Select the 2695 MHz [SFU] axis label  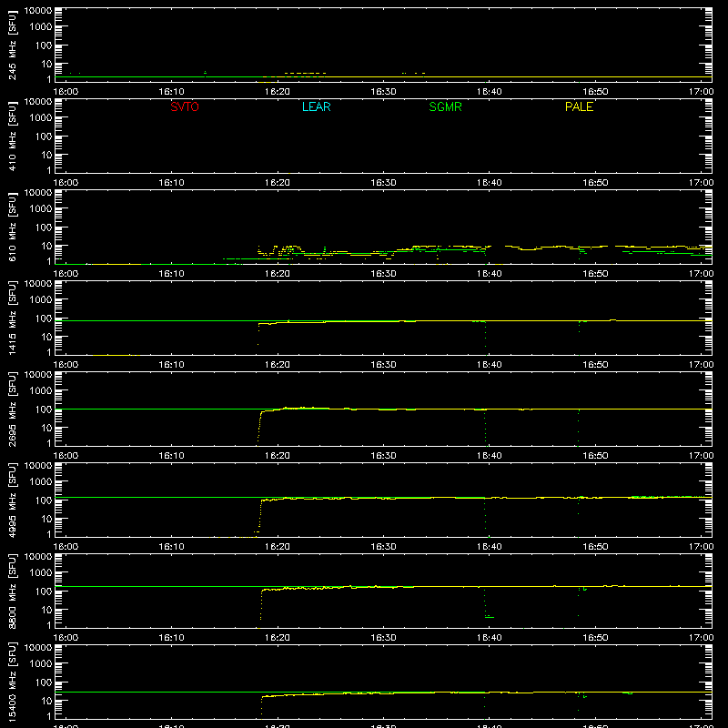click(13, 409)
